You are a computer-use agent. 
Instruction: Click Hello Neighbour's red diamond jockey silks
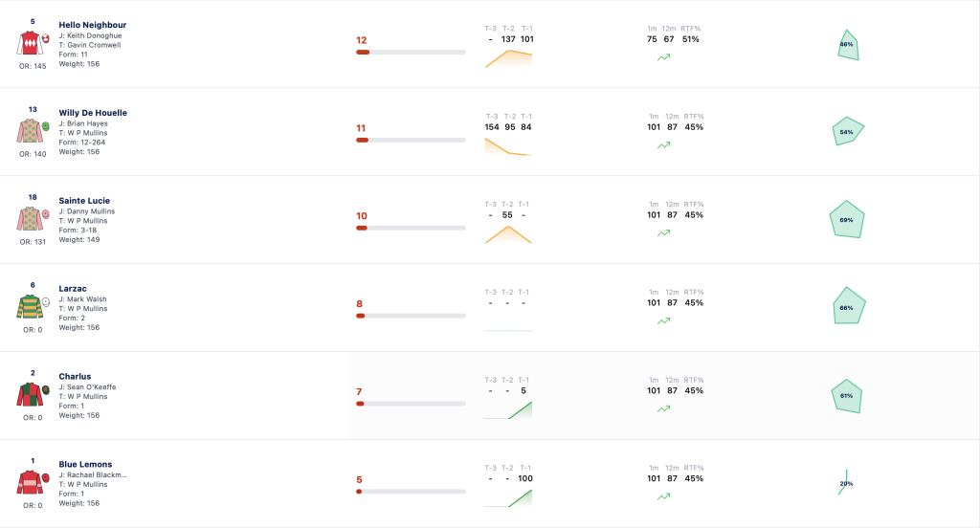pyautogui.click(x=29, y=42)
